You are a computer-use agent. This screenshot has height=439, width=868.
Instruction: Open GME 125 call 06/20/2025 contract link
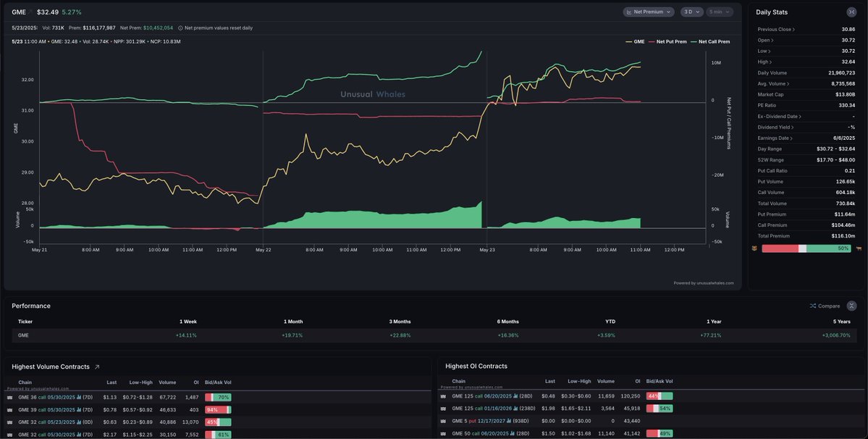482,396
